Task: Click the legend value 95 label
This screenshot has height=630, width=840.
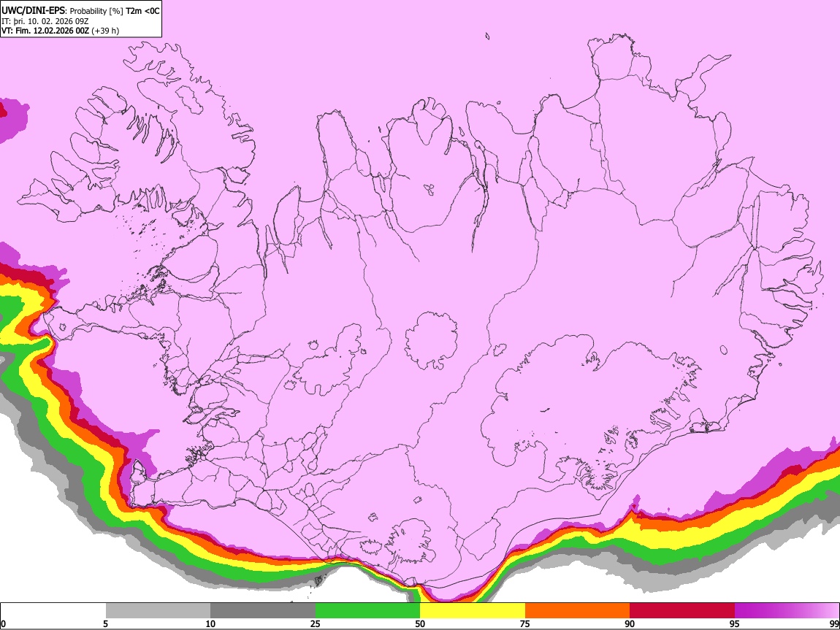Action: click(735, 623)
